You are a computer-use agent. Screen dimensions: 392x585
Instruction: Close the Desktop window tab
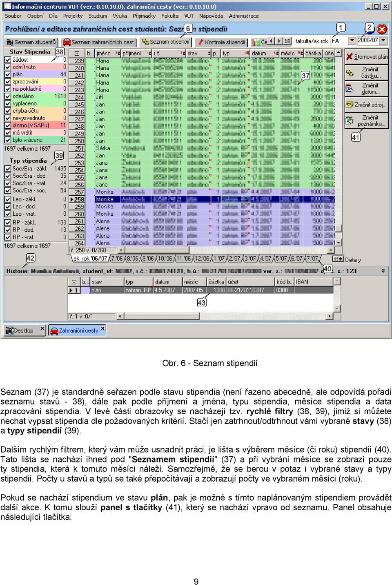42,328
